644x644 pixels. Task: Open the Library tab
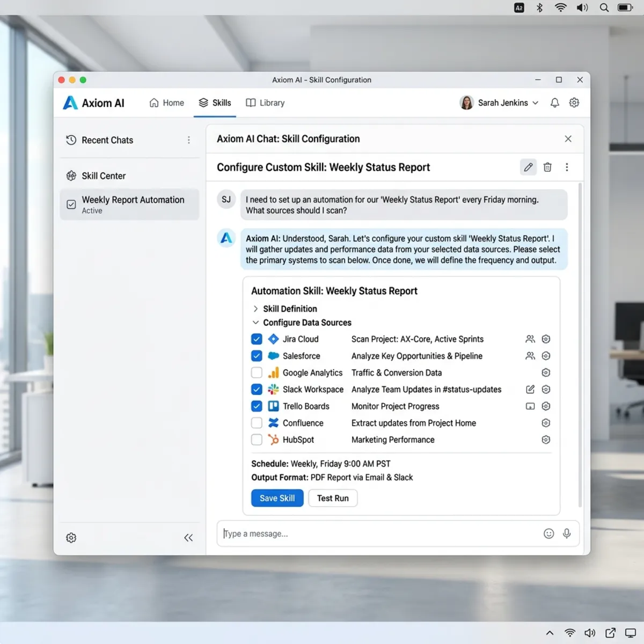coord(265,103)
